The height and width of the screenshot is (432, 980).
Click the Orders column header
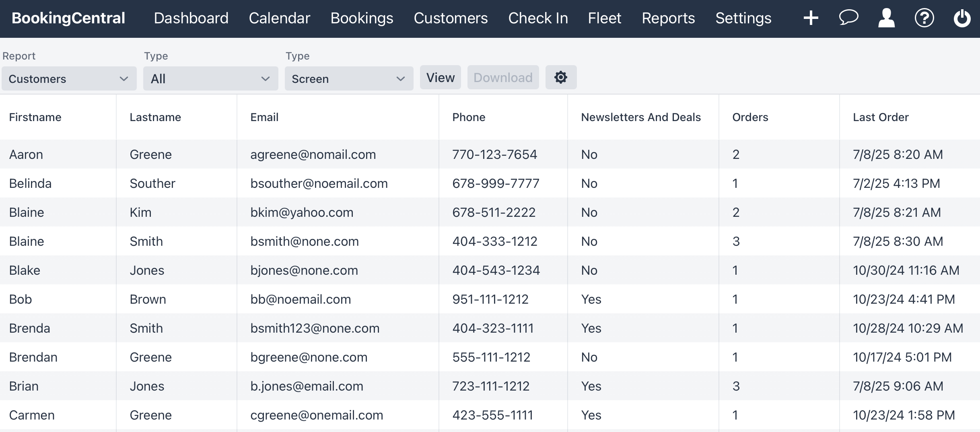(x=750, y=117)
